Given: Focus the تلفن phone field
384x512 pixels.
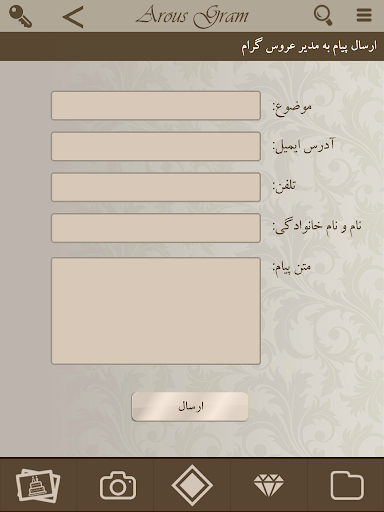Looking at the screenshot, I should tap(156, 187).
